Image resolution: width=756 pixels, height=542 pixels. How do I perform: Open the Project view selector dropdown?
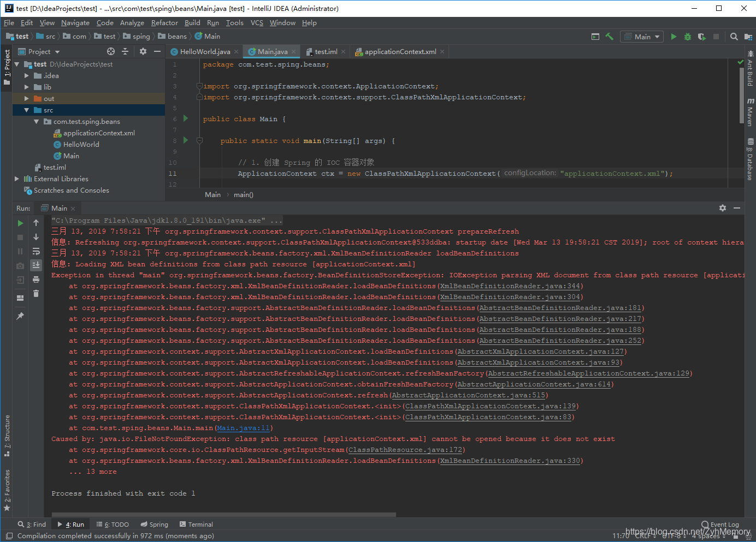click(x=39, y=51)
